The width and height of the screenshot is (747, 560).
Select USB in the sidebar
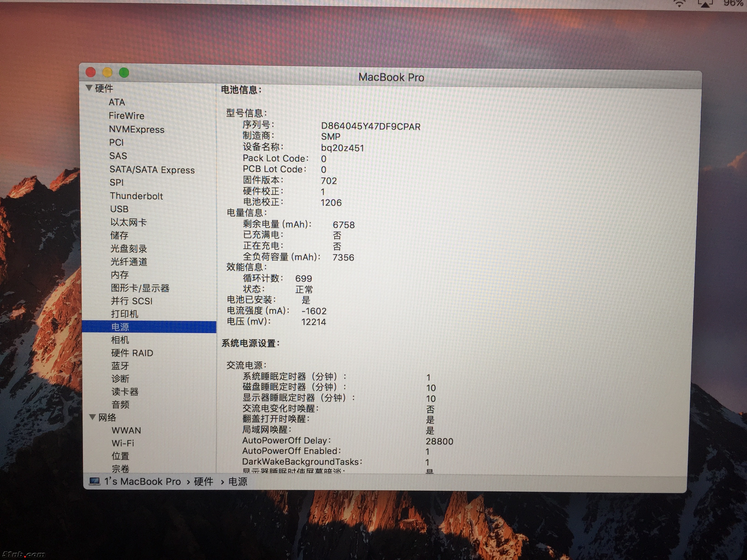point(119,209)
